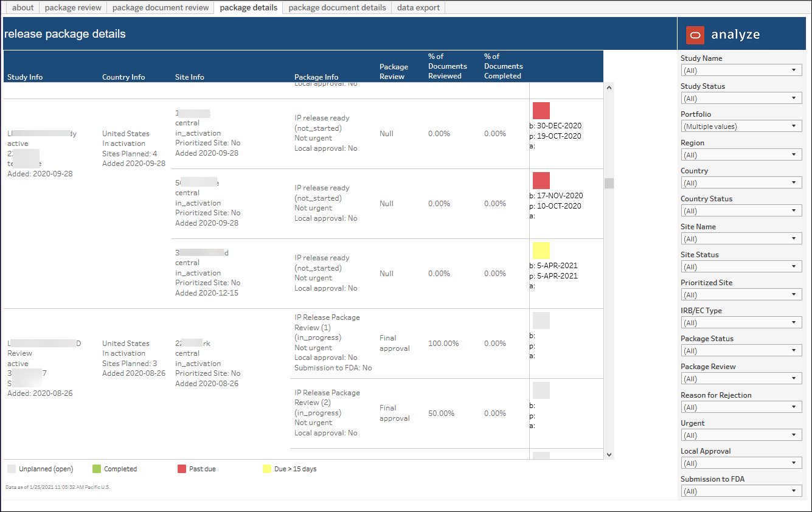Click 'Added 2020-12-15' site text
This screenshot has width=812, height=512.
pyautogui.click(x=207, y=293)
